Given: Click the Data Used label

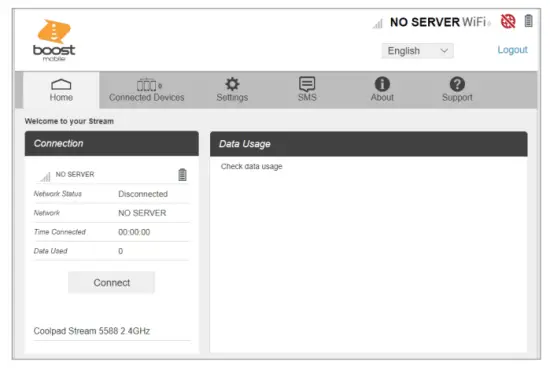Looking at the screenshot, I should click(x=51, y=251).
